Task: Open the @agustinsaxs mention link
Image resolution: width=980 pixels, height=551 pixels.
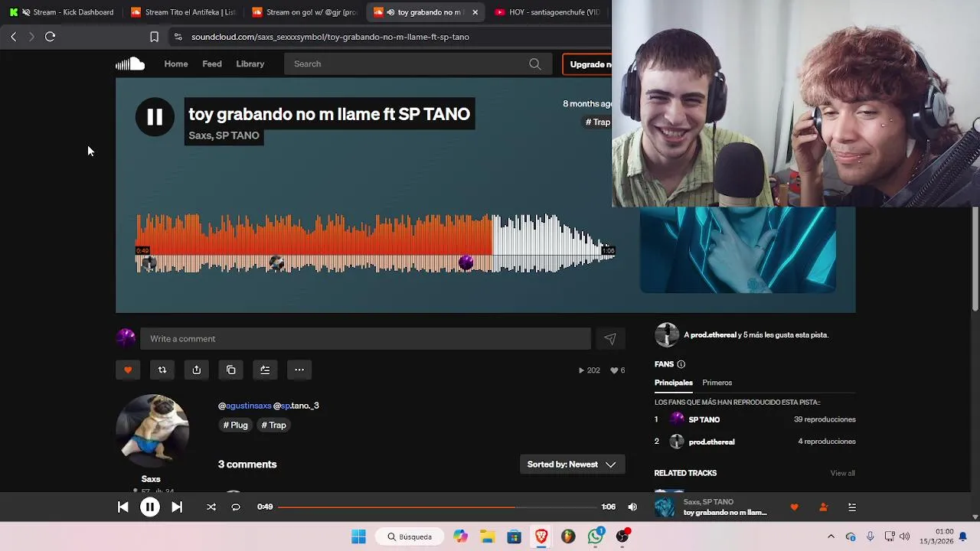Action: coord(245,406)
